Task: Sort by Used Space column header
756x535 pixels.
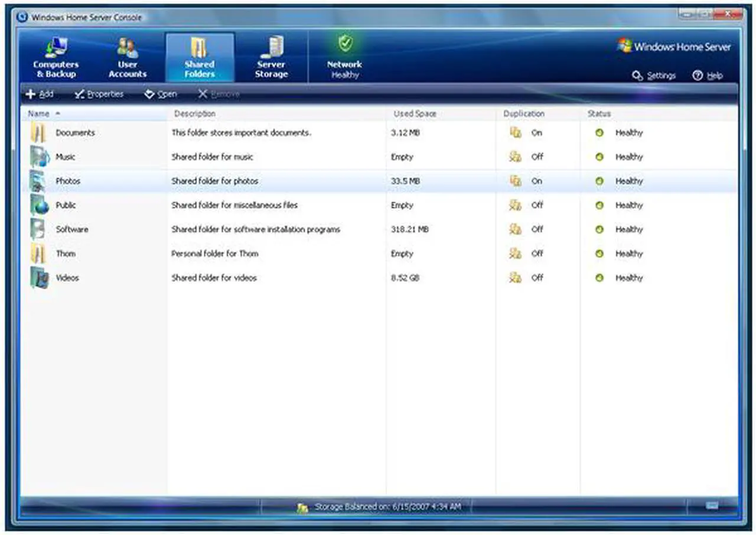Action: tap(441, 114)
